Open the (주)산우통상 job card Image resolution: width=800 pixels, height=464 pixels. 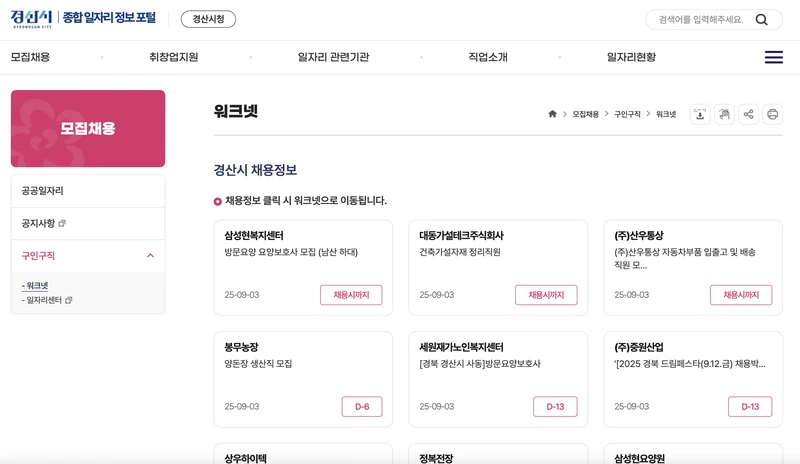point(693,267)
